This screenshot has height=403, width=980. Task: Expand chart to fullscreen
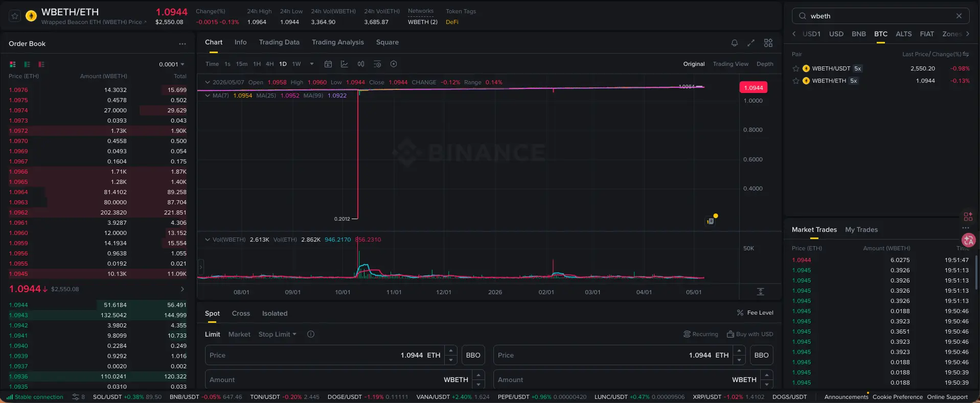tap(751, 43)
